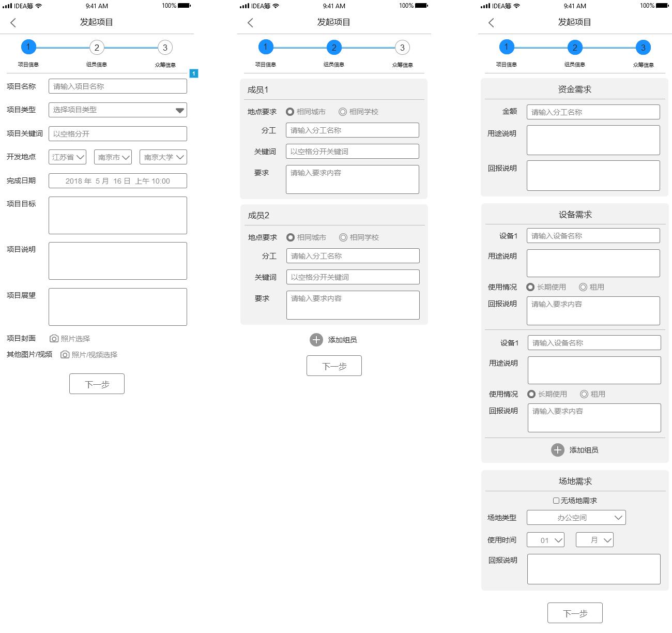Click the Wi-Fi icon on the 项目名称 form screen

pyautogui.click(x=38, y=6)
